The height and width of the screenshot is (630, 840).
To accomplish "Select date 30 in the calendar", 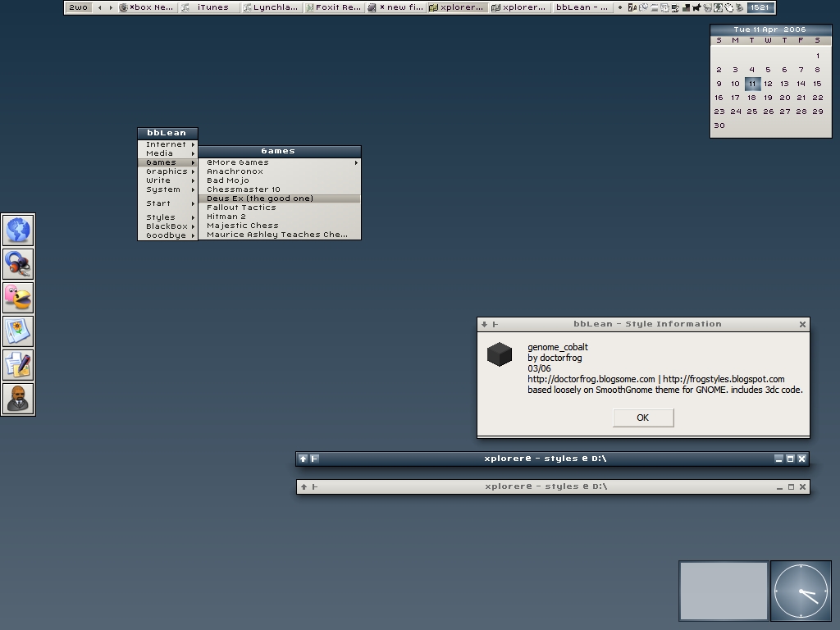I will tap(719, 126).
